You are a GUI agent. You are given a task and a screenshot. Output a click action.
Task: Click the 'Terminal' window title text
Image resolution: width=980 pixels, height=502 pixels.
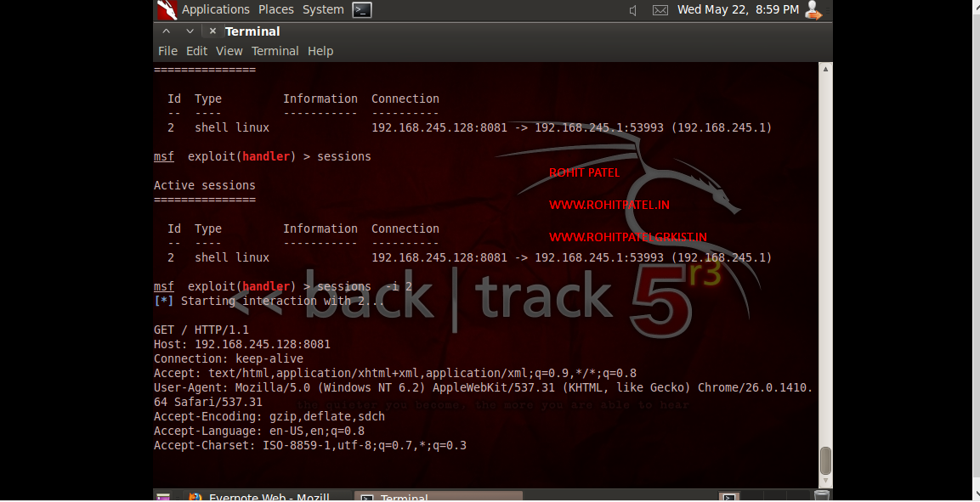click(252, 31)
